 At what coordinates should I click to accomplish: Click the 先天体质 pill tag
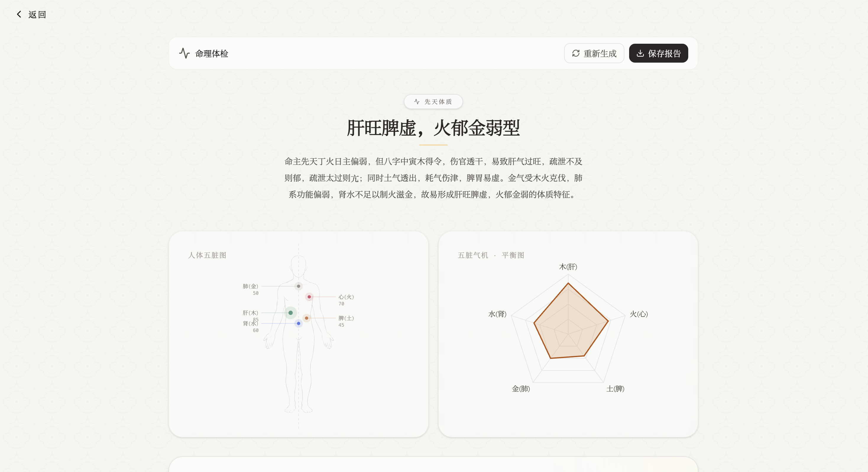pos(433,102)
